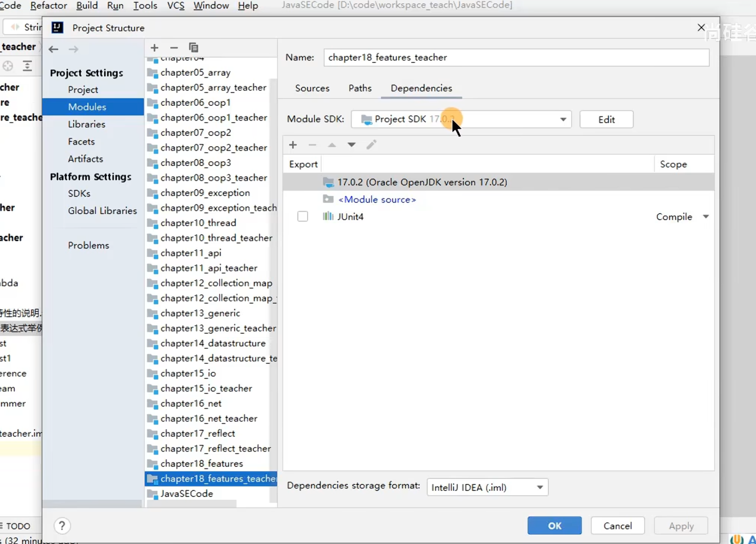
Task: Add a dependency with plus icon
Action: pyautogui.click(x=293, y=144)
